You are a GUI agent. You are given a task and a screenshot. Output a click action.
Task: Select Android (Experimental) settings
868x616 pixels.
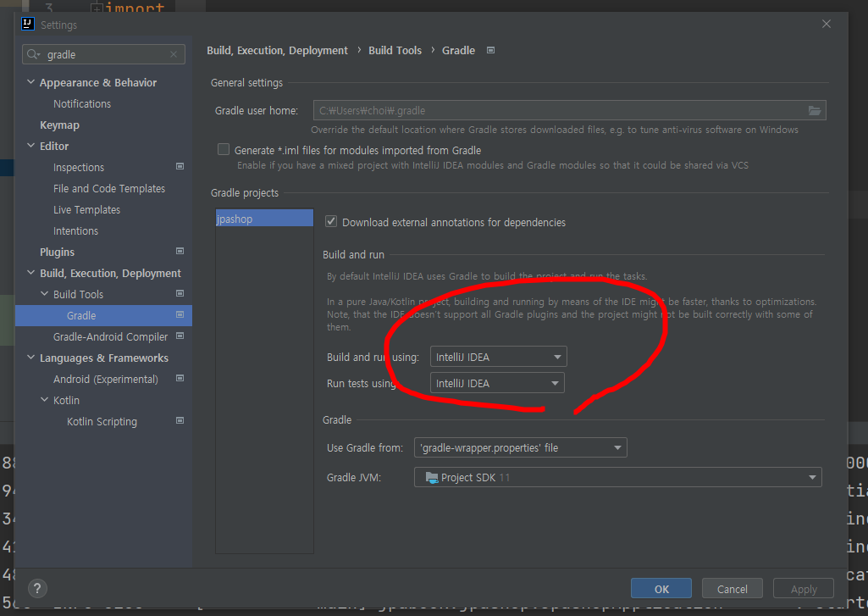105,379
